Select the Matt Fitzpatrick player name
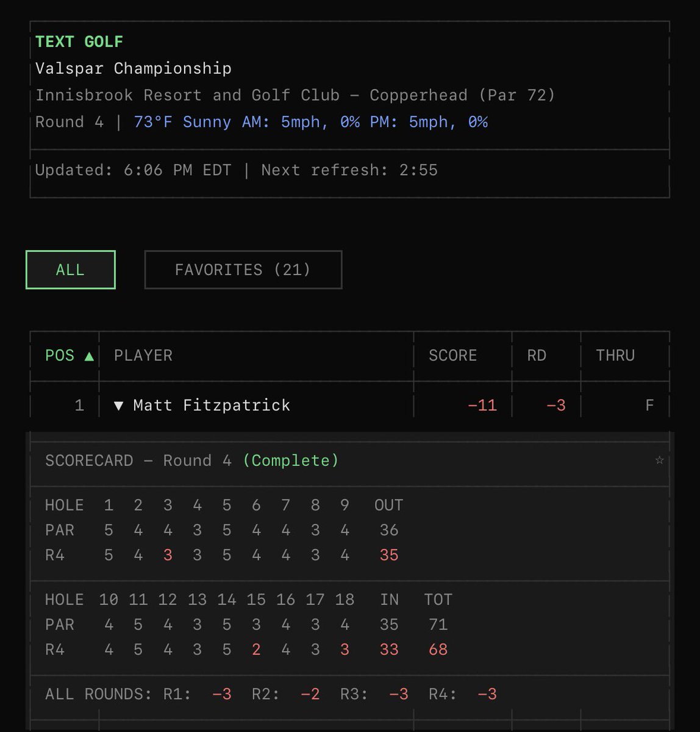This screenshot has height=732, width=700. (212, 405)
